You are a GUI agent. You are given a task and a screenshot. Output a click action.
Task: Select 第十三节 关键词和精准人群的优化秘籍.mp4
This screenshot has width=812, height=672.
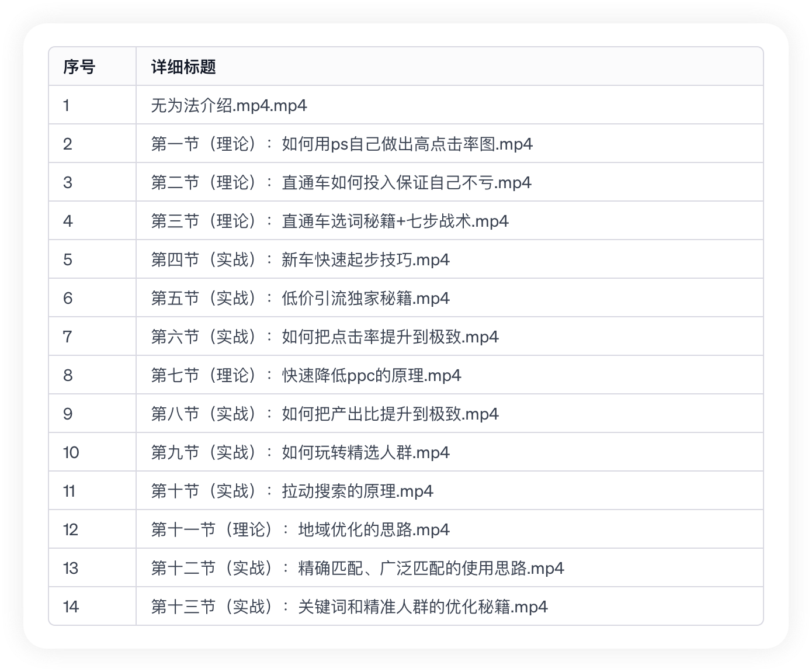point(349,607)
